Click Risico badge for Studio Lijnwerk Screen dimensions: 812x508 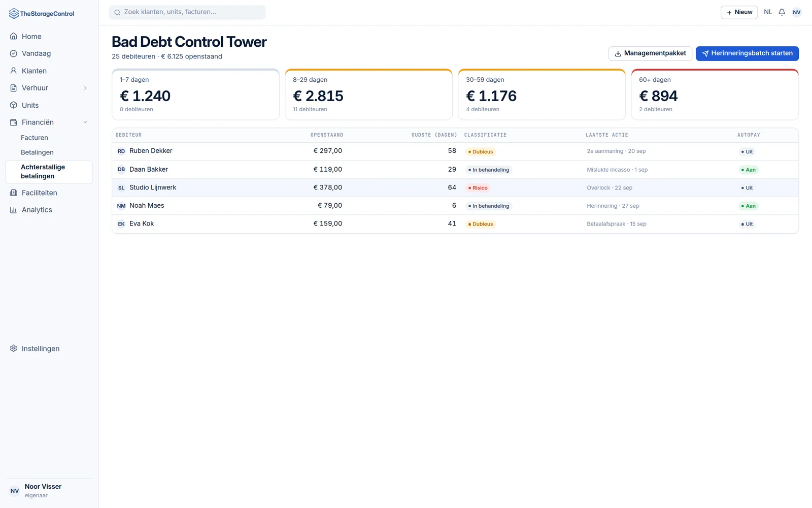coord(478,188)
